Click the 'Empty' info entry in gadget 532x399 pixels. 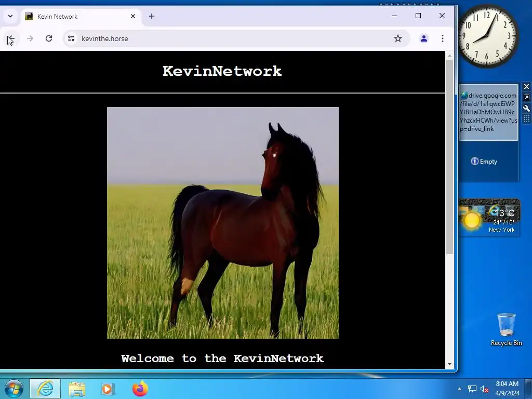point(484,162)
